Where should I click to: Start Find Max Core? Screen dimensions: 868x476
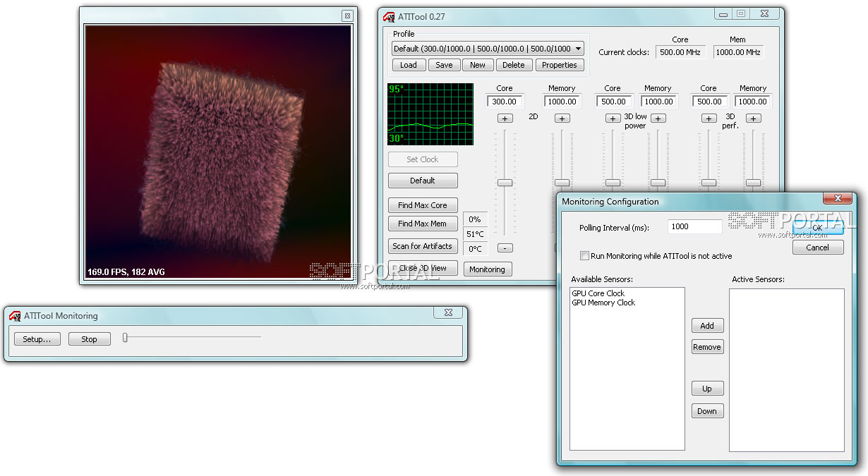[x=423, y=205]
